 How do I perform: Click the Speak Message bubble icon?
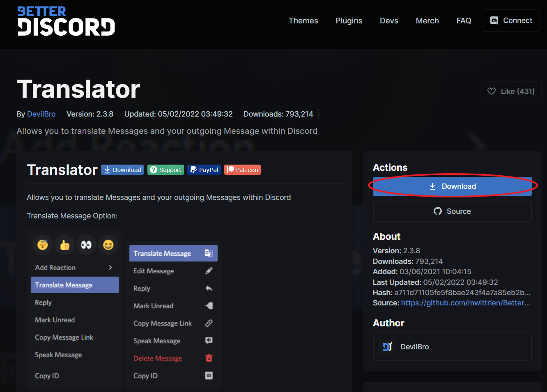[x=209, y=341]
